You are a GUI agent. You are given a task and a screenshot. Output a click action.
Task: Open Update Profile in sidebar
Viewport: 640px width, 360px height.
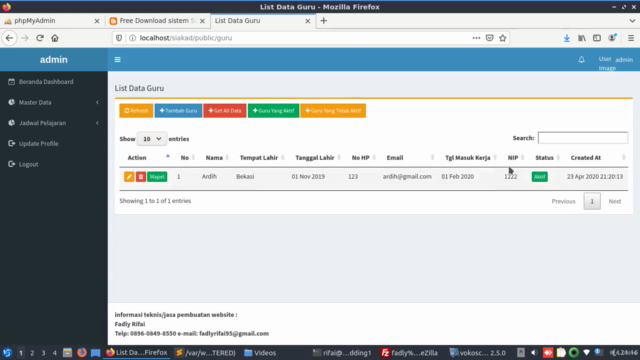(x=39, y=144)
